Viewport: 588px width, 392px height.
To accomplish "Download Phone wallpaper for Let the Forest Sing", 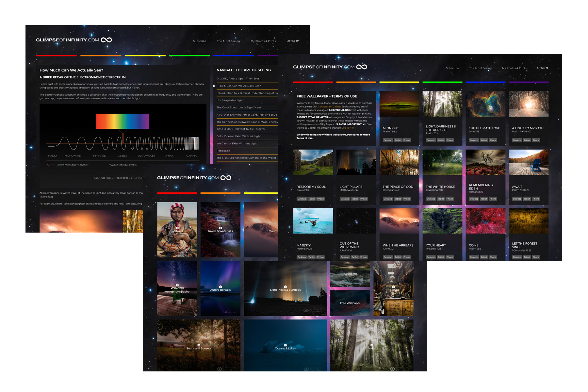I will coord(536,257).
